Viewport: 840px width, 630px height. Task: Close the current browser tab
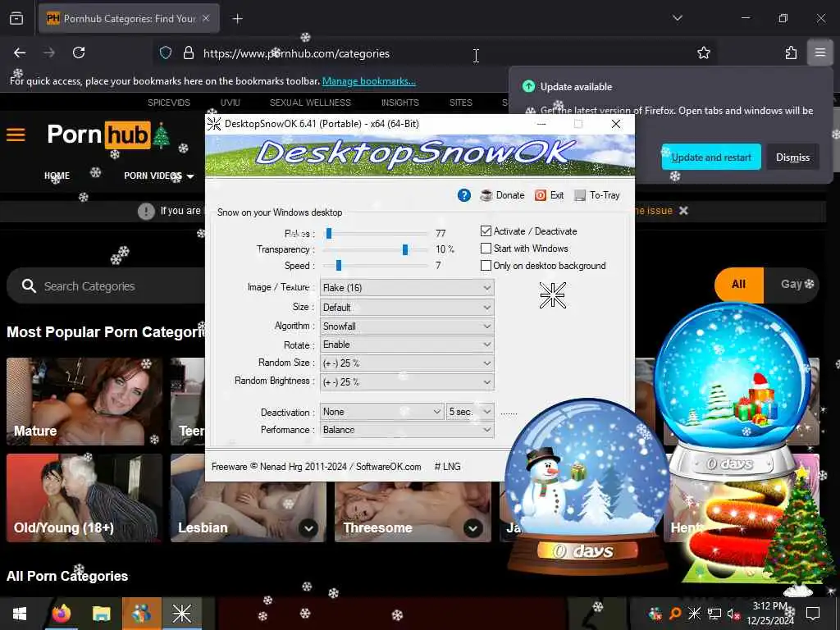(206, 18)
